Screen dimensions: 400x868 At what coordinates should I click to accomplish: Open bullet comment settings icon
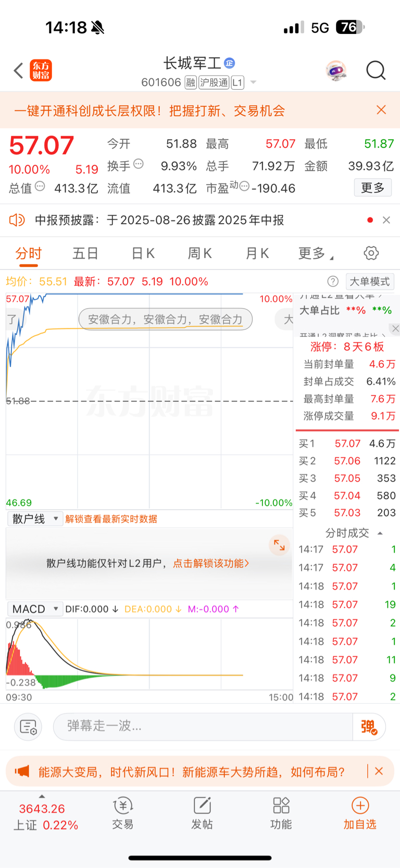[28, 727]
